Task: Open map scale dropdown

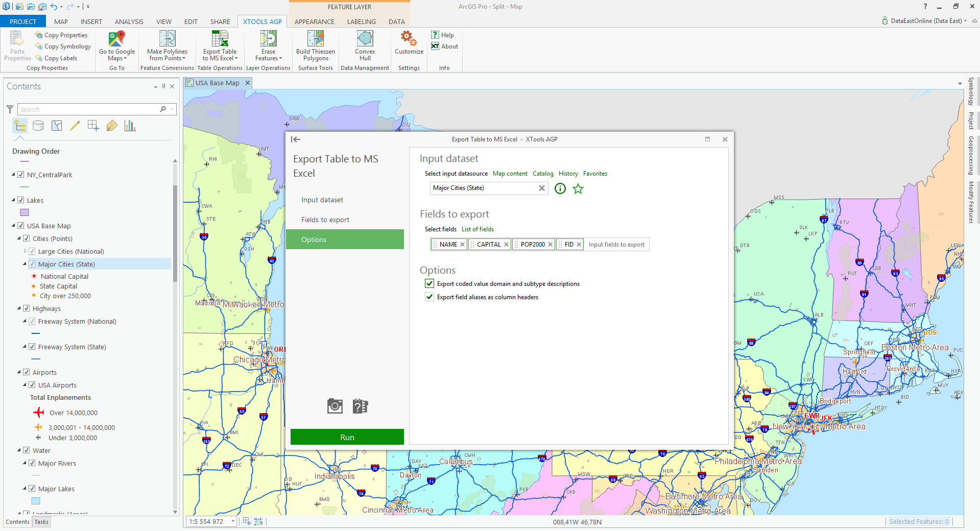Action: [x=233, y=521]
